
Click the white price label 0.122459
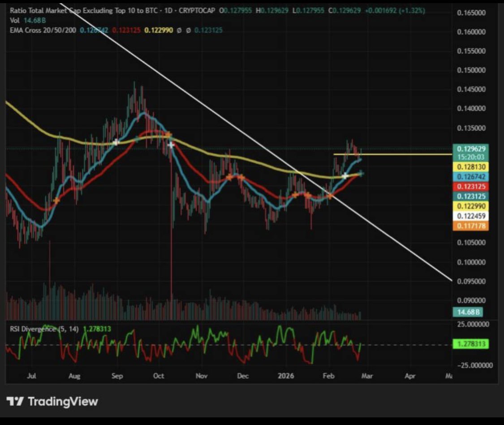click(x=471, y=216)
